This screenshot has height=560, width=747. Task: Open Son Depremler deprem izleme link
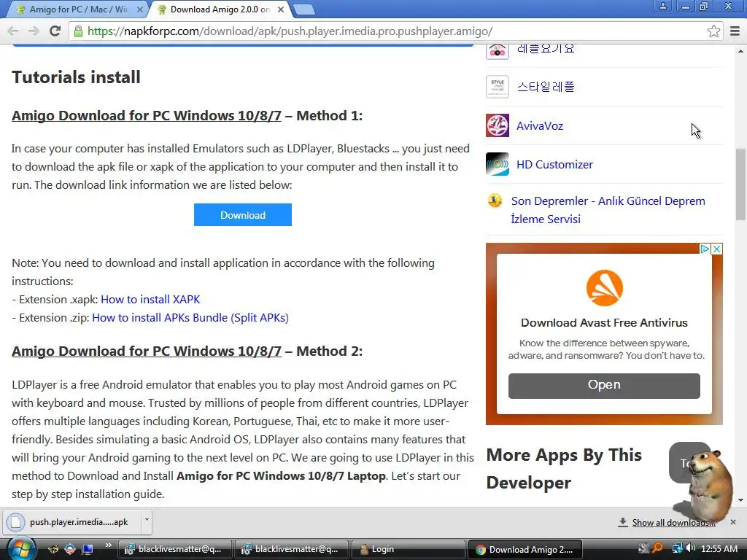[x=608, y=210]
